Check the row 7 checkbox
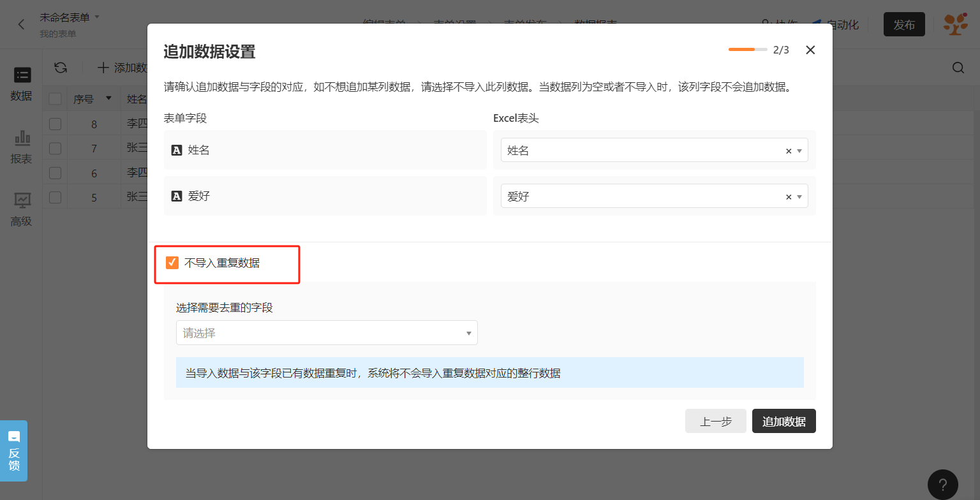Screen dimensions: 980x500 [x=56, y=148]
